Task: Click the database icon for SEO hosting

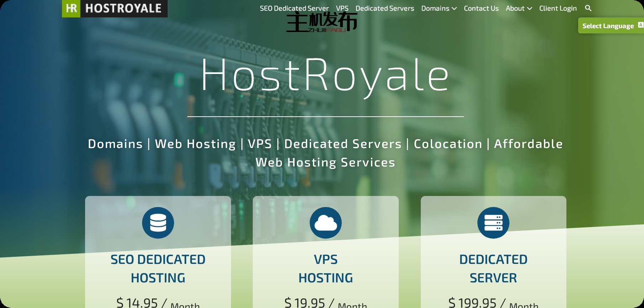Action: (x=158, y=223)
